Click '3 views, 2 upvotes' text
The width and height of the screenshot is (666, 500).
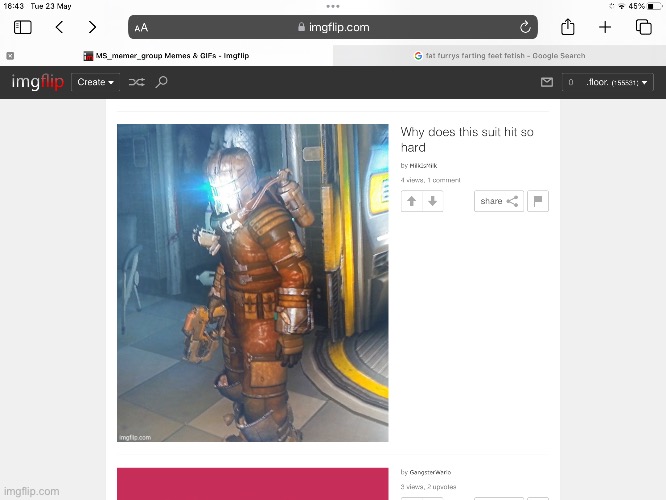(428, 487)
